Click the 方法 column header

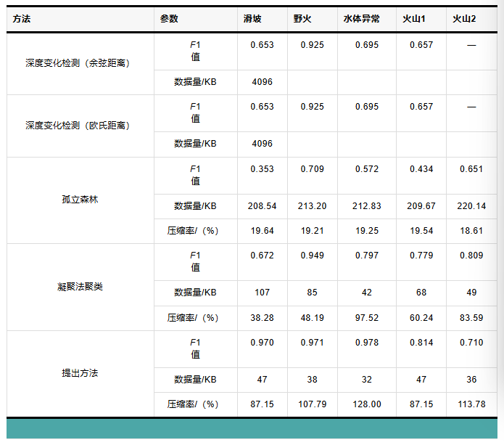[x=22, y=19]
